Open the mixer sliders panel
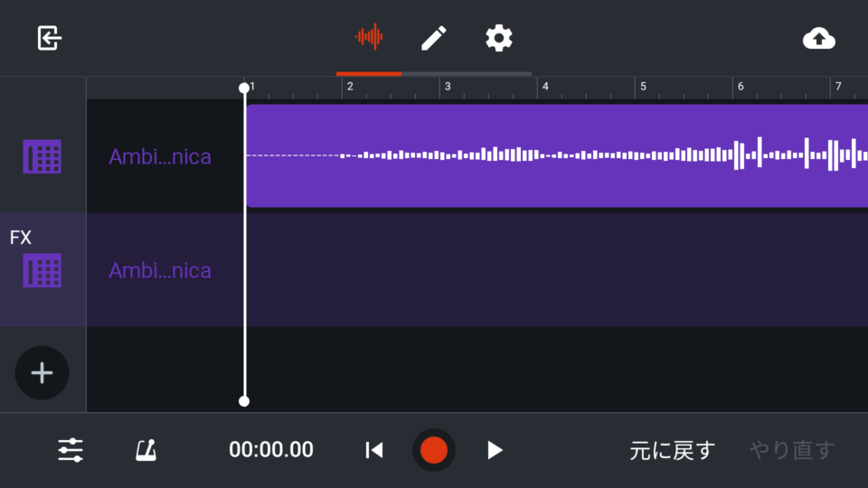Screen dimensions: 868x488 tap(71, 450)
